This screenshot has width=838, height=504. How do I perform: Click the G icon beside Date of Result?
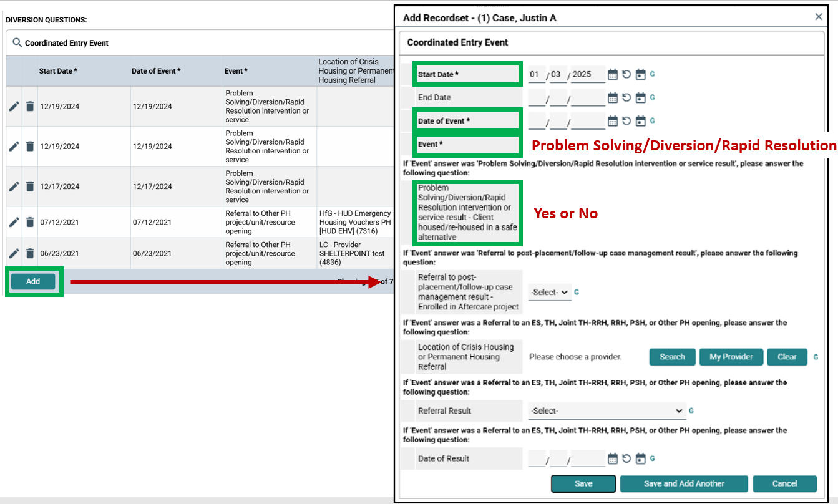click(x=653, y=458)
